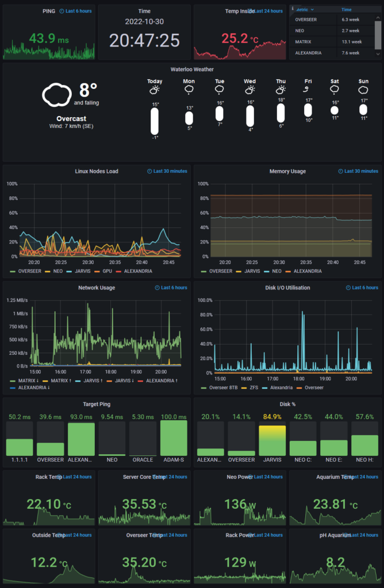Toggle the ZFS series in Disk I/O legend
The height and width of the screenshot is (588, 384).
(x=251, y=388)
